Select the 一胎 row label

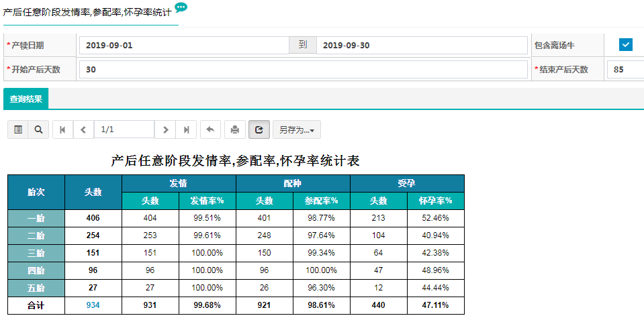pos(36,218)
